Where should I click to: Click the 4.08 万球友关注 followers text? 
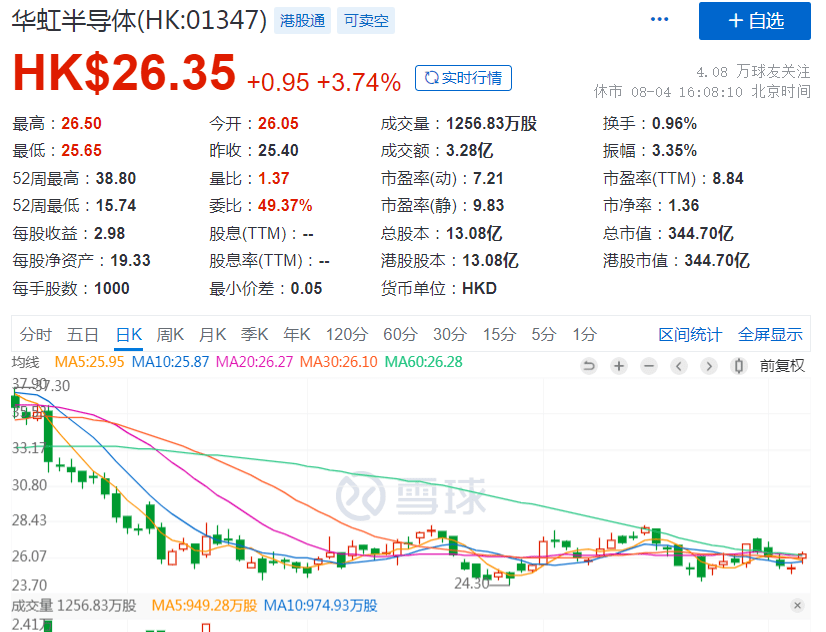pos(753,72)
